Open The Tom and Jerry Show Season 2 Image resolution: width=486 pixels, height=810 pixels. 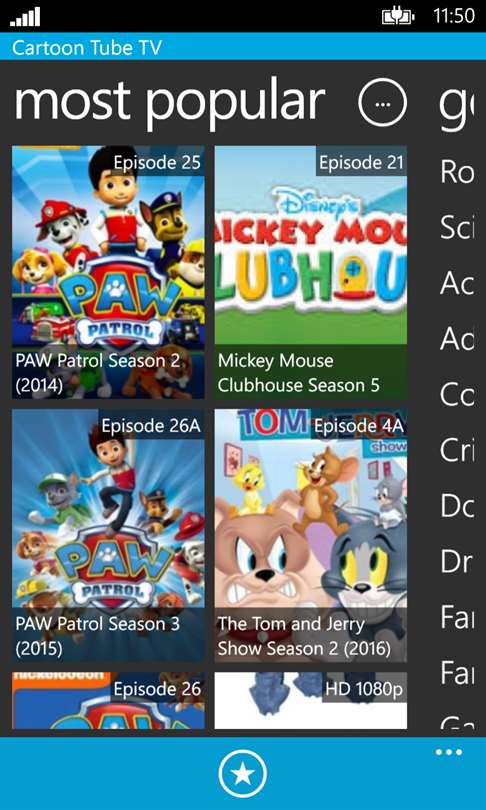coord(310,536)
